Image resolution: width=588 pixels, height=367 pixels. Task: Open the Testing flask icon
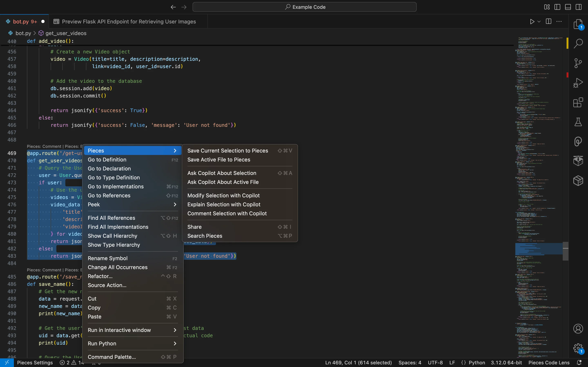578,122
